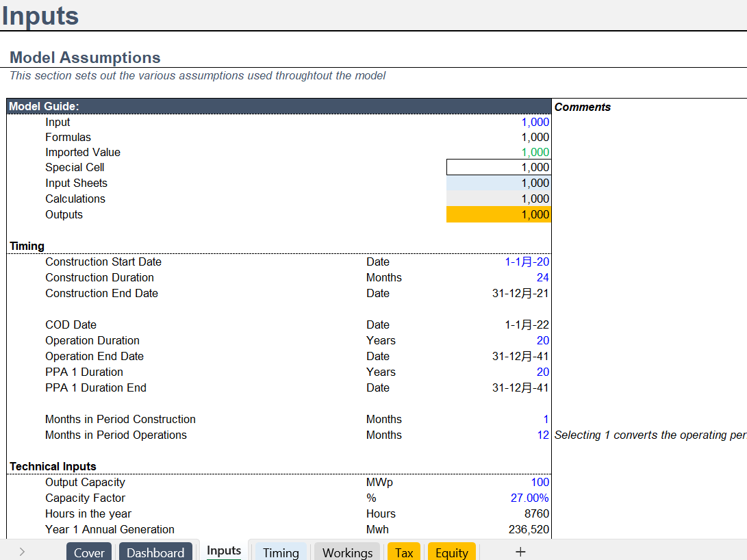Click the active Inputs sheet tab
The image size is (747, 560).
point(224,550)
